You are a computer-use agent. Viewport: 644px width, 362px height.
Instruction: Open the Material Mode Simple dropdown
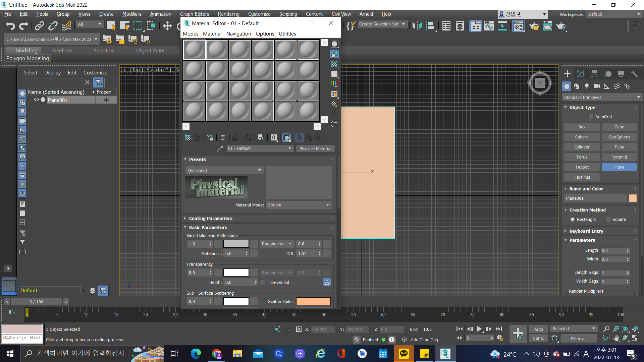click(298, 205)
